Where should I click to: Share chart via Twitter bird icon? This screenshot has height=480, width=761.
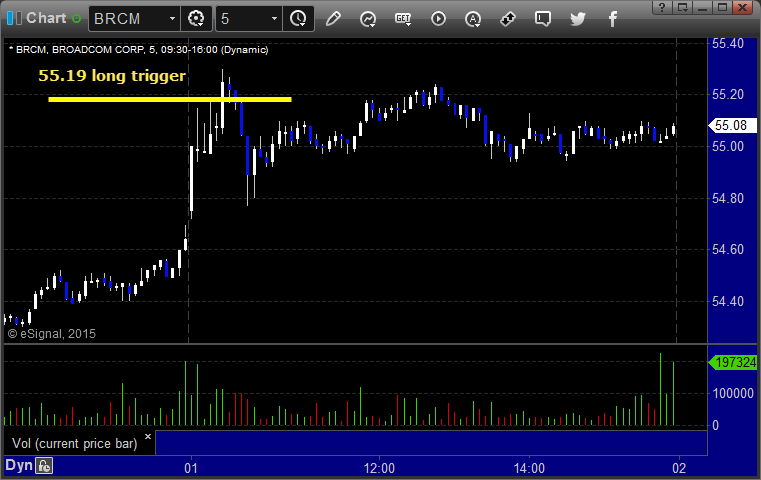coord(578,19)
